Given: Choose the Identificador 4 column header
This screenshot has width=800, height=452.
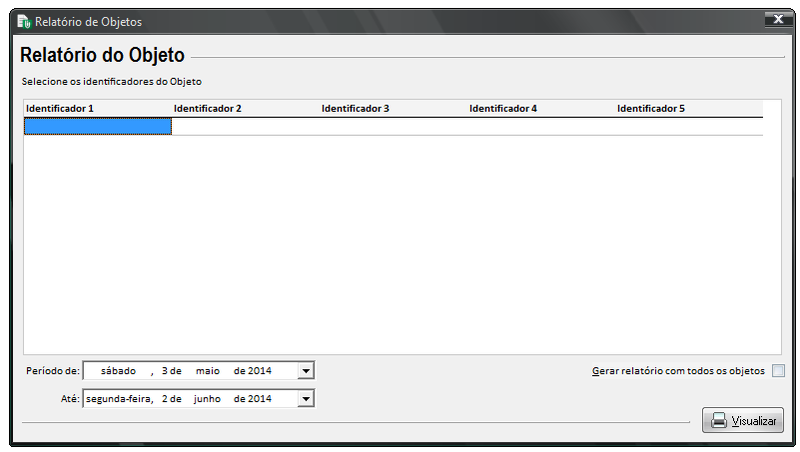Looking at the screenshot, I should pyautogui.click(x=503, y=108).
